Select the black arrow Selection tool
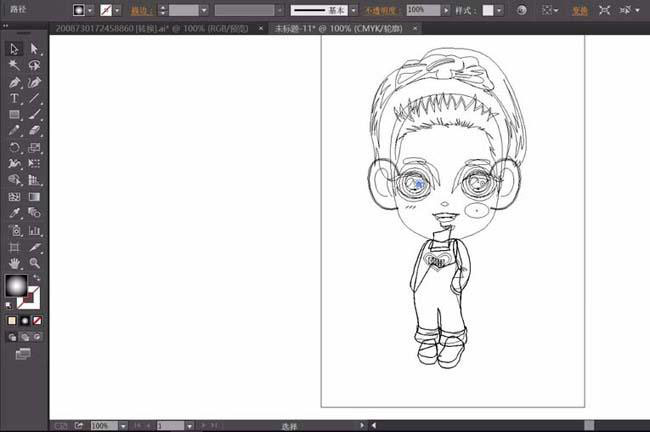Image resolution: width=650 pixels, height=432 pixels. [x=14, y=48]
